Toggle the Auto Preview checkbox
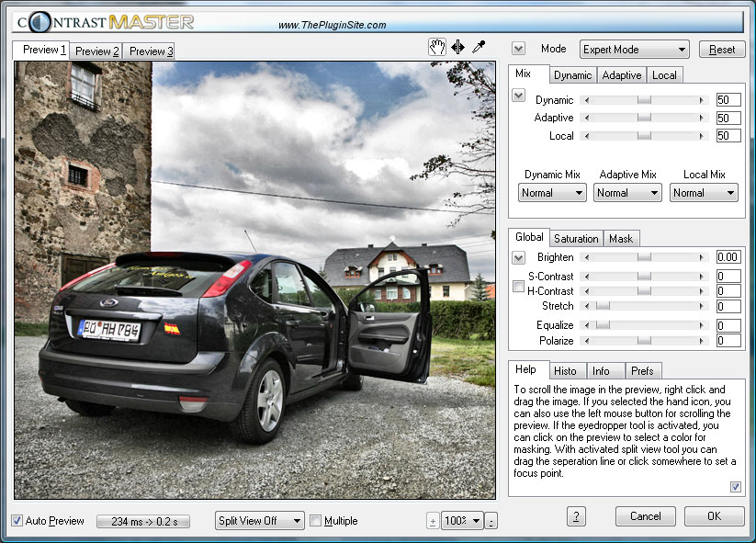756x543 pixels. [17, 521]
